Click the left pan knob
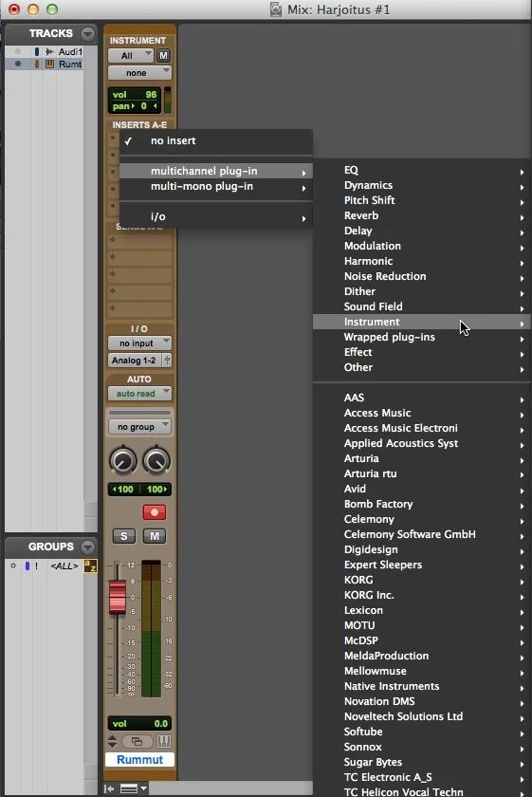 [123, 460]
